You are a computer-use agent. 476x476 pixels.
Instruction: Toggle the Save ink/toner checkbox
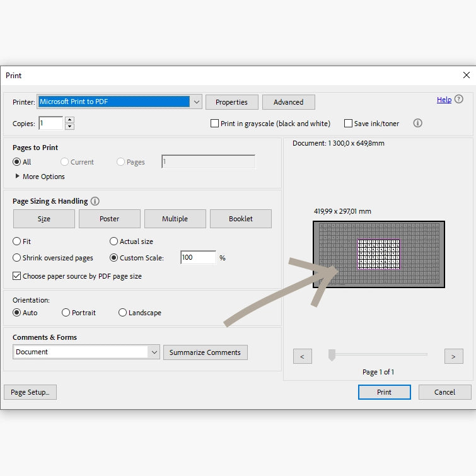pos(348,124)
